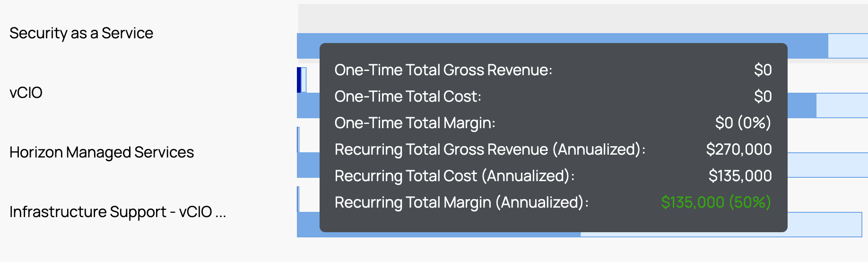The width and height of the screenshot is (868, 262).
Task: Click the green $135,000 (50%) margin value
Action: pyautogui.click(x=716, y=202)
